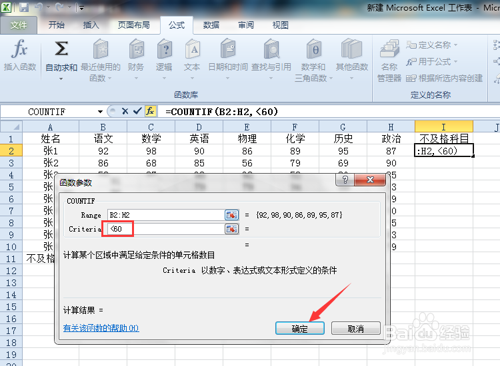Click Define Name (定义名称) command
The image size is (500, 366).
pyautogui.click(x=431, y=45)
